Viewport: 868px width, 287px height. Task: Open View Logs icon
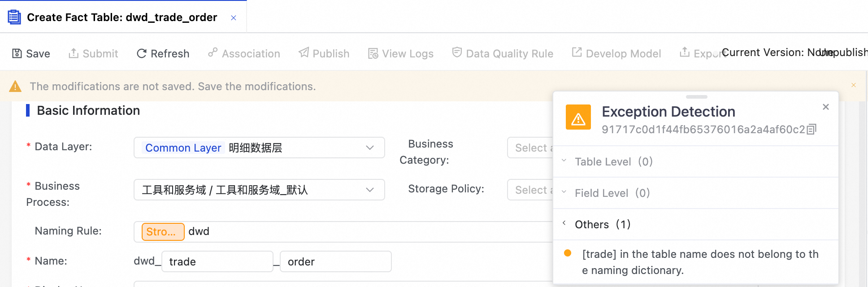[x=373, y=54]
